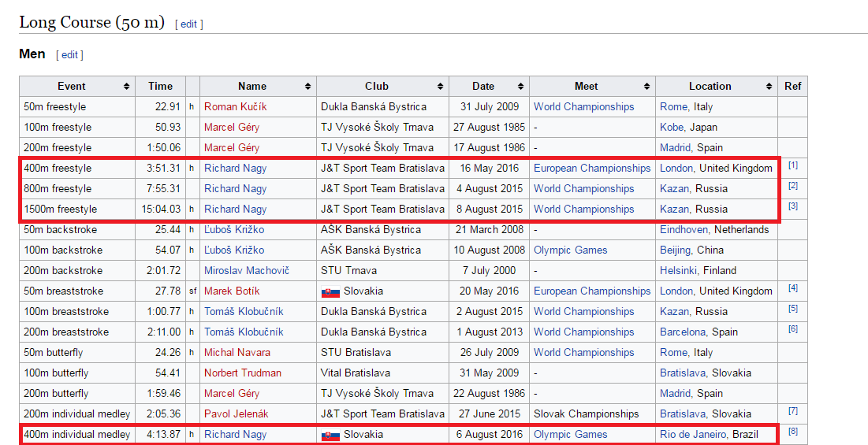Open reference [8] for 400m individual medley

(x=793, y=431)
